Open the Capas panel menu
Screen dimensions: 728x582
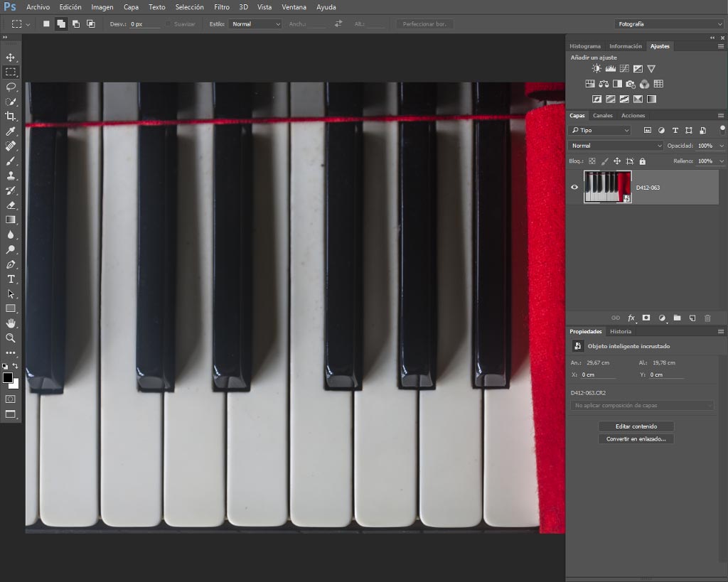click(721, 116)
